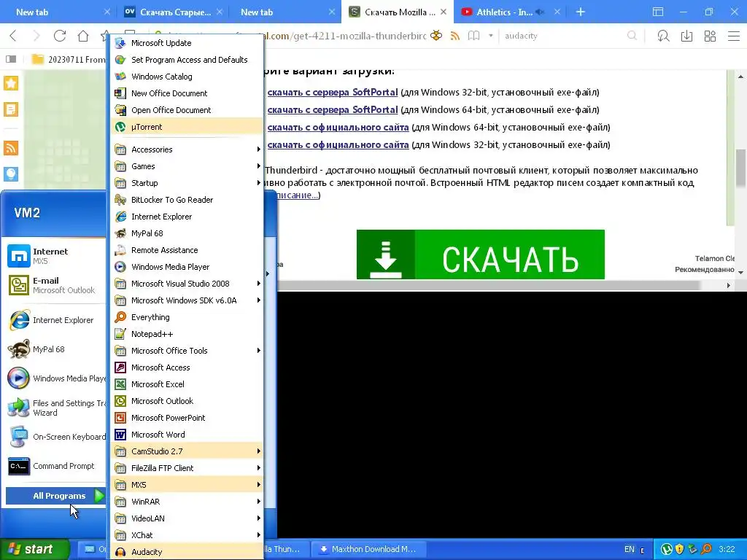Expand Games submenu
The height and width of the screenshot is (560, 747).
[x=187, y=166]
